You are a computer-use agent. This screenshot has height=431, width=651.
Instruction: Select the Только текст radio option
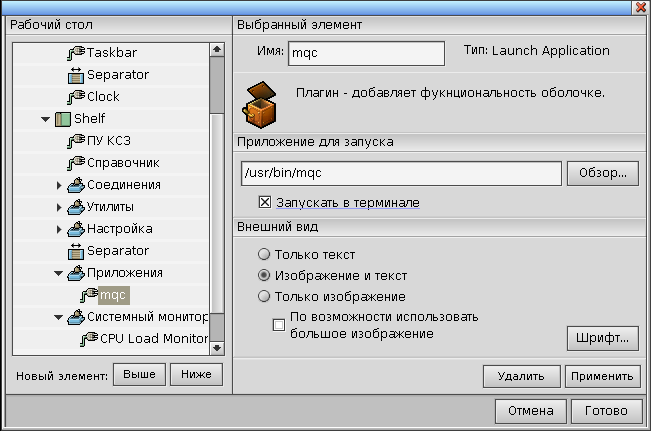coord(264,255)
